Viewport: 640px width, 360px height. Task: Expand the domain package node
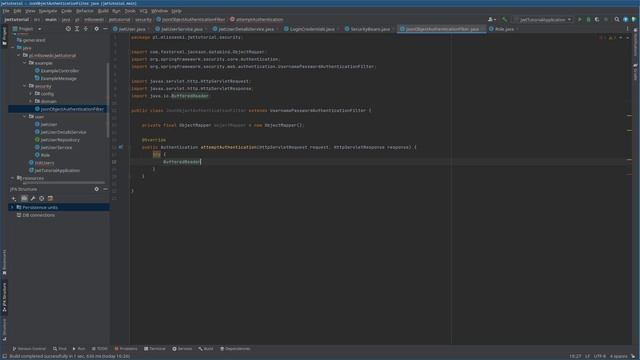click(x=31, y=101)
